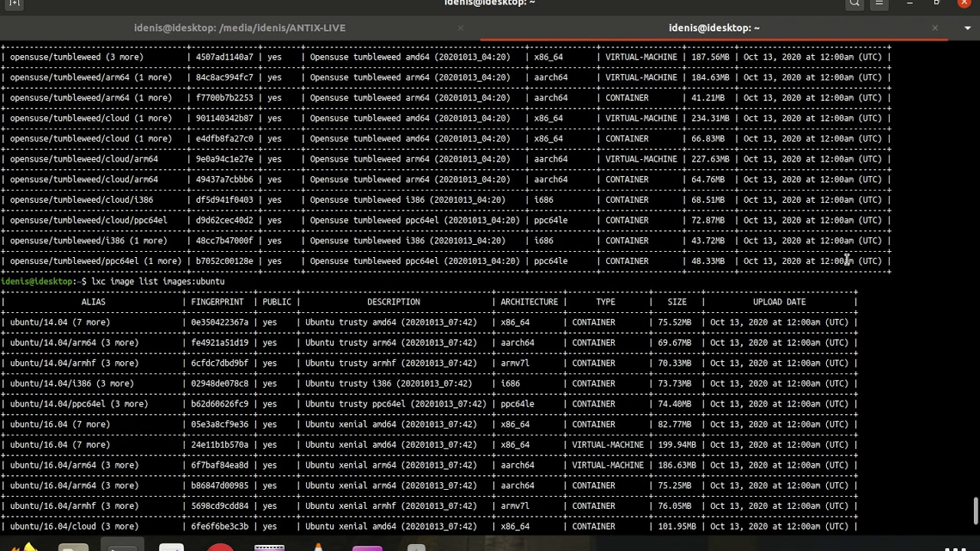Click the alias ubuntu/14.04/armhf (3 more)

coord(74,364)
